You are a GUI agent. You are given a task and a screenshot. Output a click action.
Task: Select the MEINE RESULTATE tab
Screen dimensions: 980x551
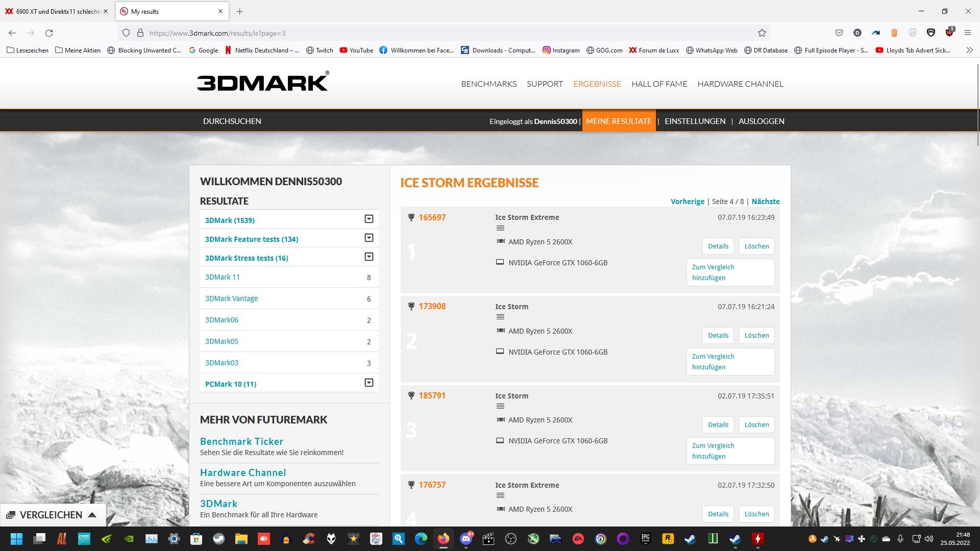coord(619,121)
